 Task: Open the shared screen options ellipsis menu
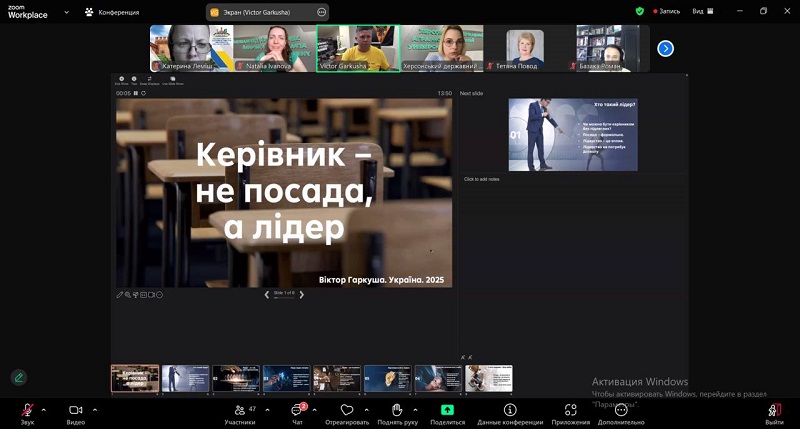click(x=321, y=12)
